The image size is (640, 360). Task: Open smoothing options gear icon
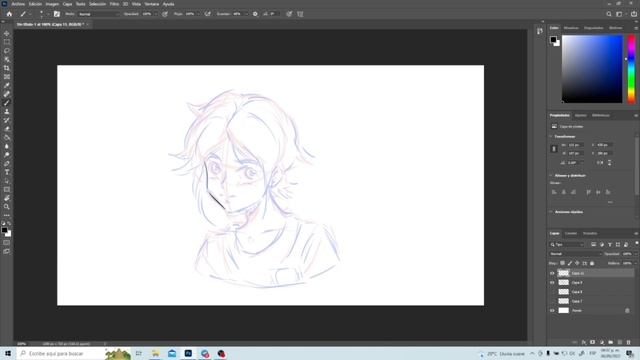point(255,14)
